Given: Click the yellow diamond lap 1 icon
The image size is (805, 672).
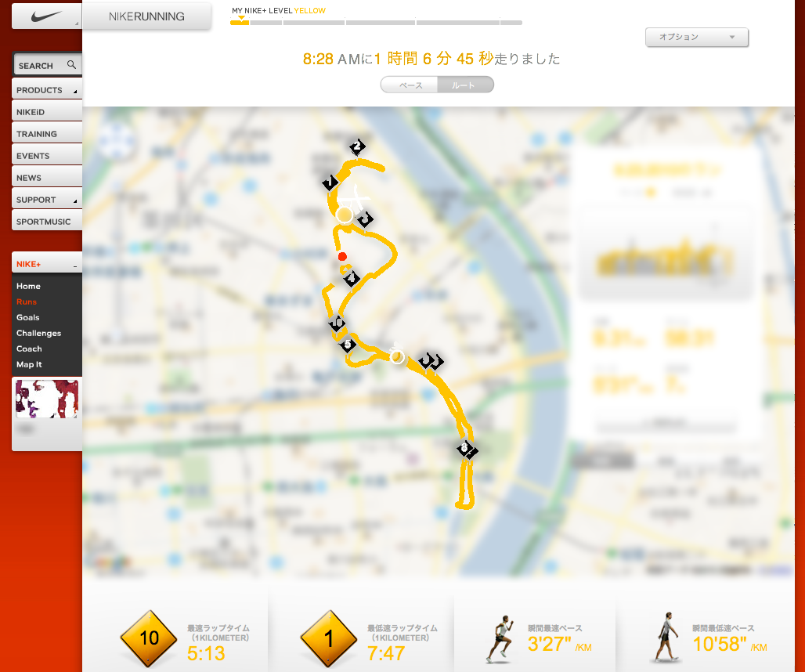Looking at the screenshot, I should pyautogui.click(x=329, y=638).
